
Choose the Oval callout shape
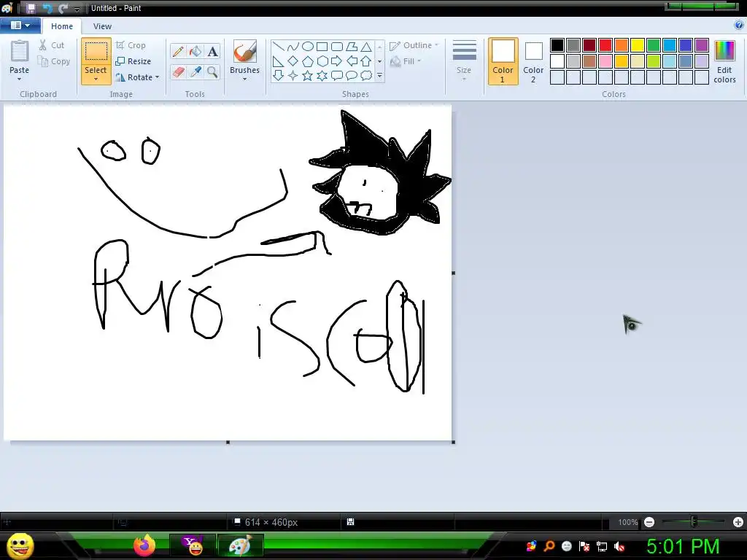(352, 75)
